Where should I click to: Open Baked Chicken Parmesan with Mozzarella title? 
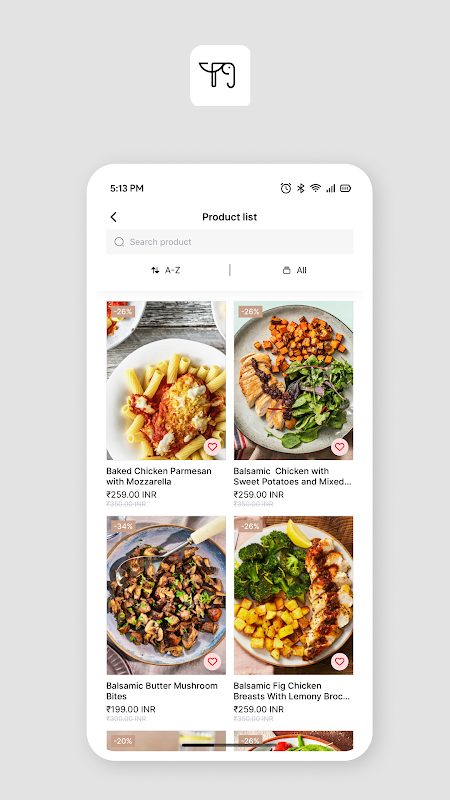click(x=159, y=476)
